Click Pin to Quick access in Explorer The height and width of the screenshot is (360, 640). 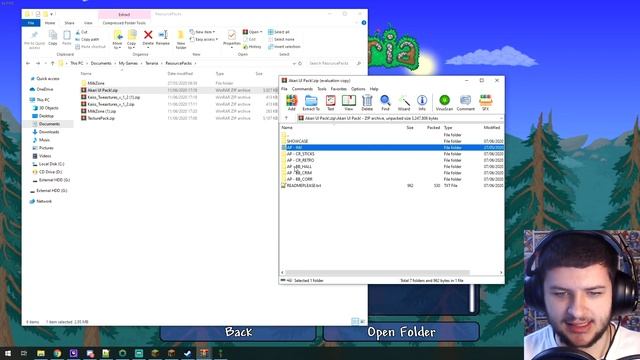(x=34, y=39)
